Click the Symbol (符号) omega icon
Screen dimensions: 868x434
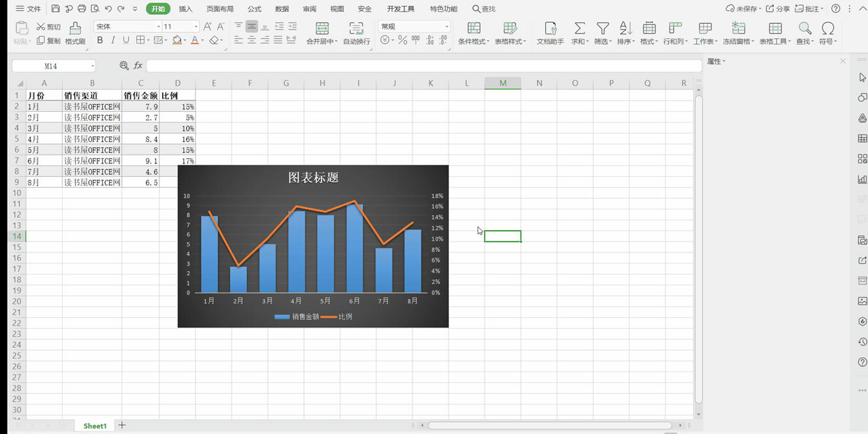point(827,28)
